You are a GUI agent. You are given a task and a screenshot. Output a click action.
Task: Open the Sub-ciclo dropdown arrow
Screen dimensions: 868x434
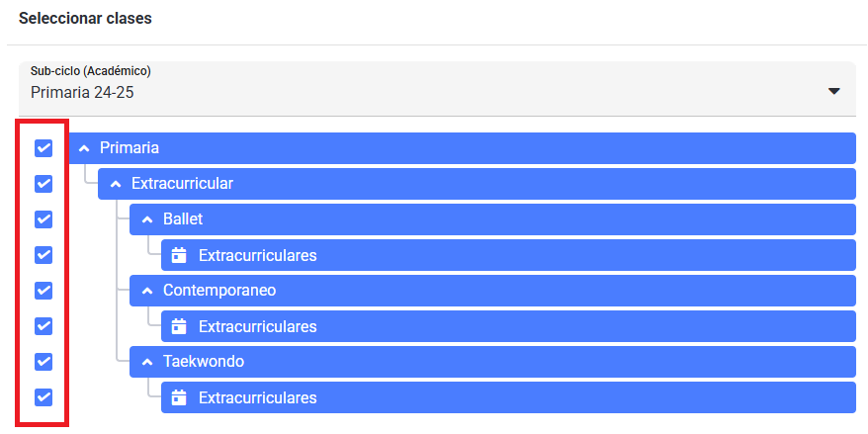[x=834, y=91]
